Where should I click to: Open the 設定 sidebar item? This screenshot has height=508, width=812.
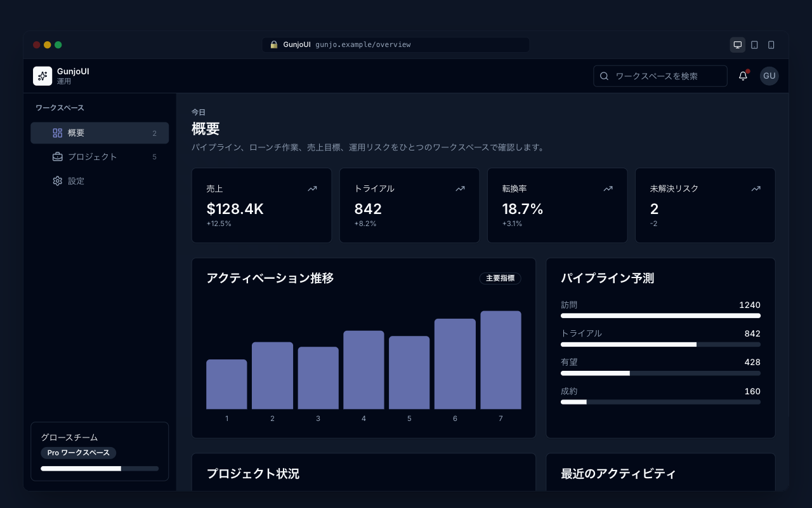pyautogui.click(x=100, y=181)
